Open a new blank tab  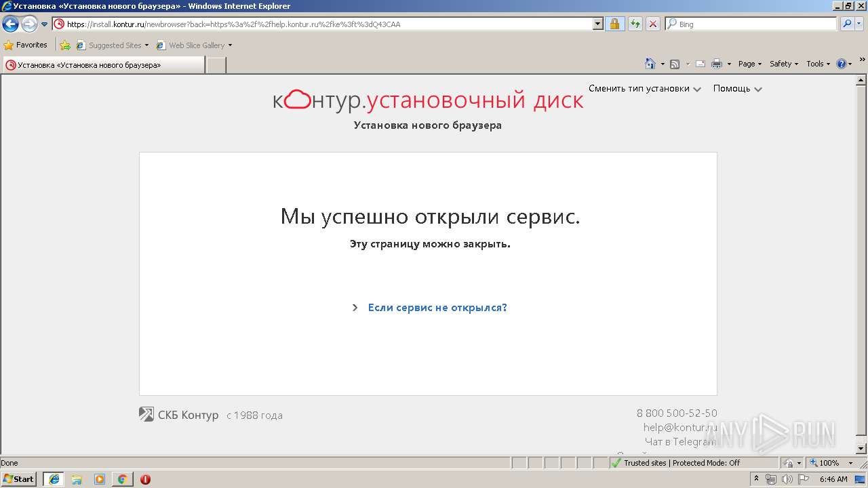point(216,65)
